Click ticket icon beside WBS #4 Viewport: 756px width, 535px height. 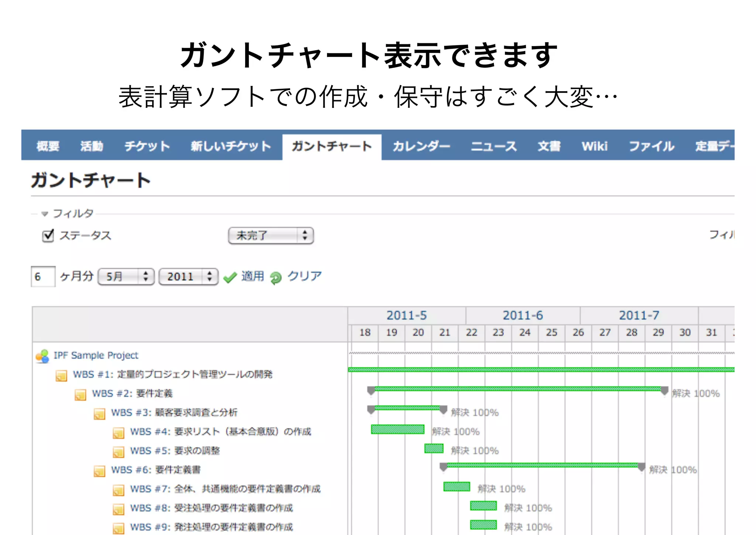(118, 433)
